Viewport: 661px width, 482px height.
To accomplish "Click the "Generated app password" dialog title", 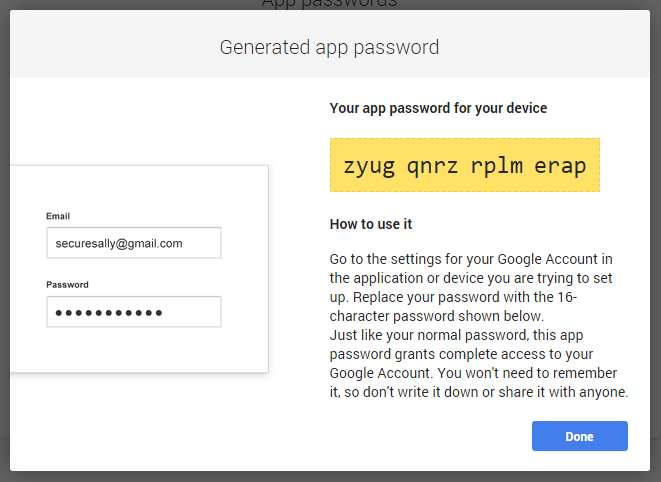I will pyautogui.click(x=329, y=47).
